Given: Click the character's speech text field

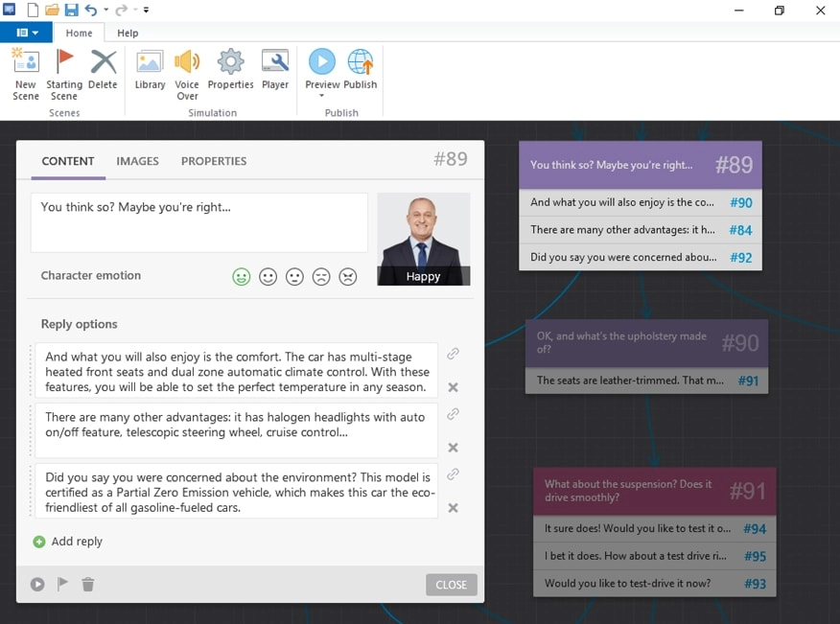Looking at the screenshot, I should click(x=198, y=222).
